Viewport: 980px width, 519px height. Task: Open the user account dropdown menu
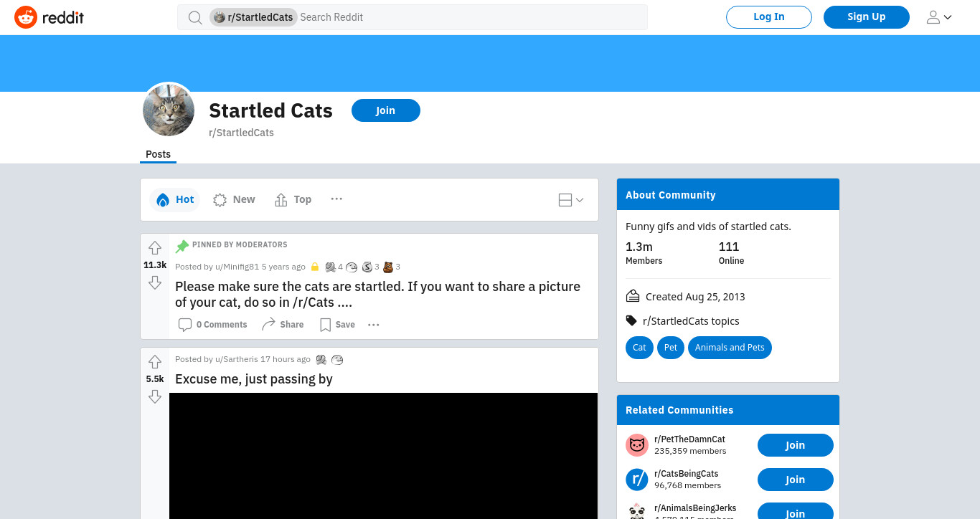[939, 17]
